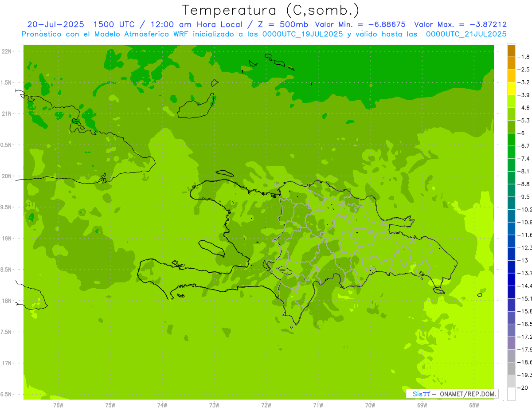Click the '-8.8' color scale label

click(x=524, y=184)
